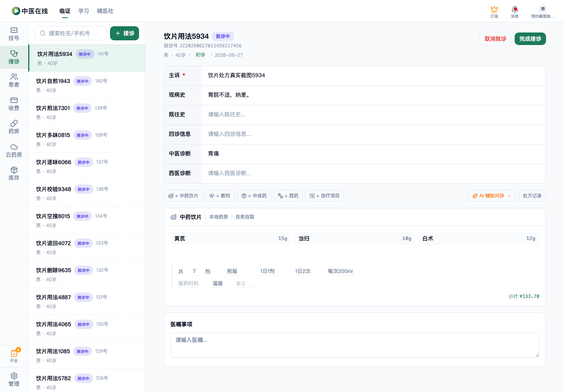Add 中成药 prescription
The image size is (564, 392).
(254, 196)
